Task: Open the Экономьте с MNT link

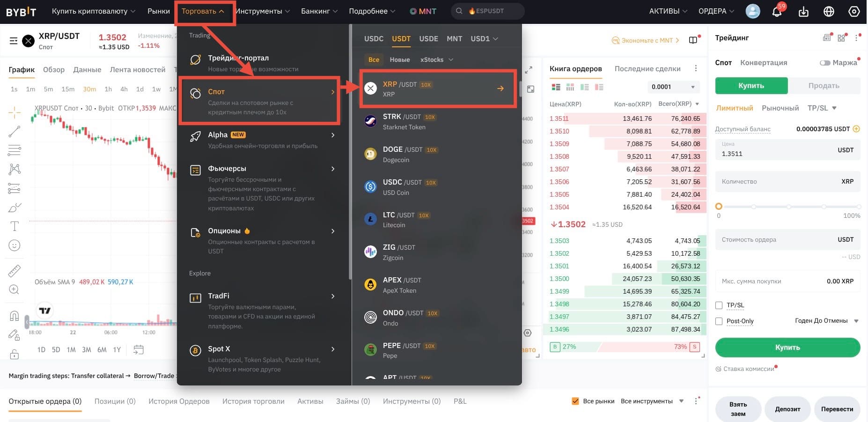Action: 646,40
